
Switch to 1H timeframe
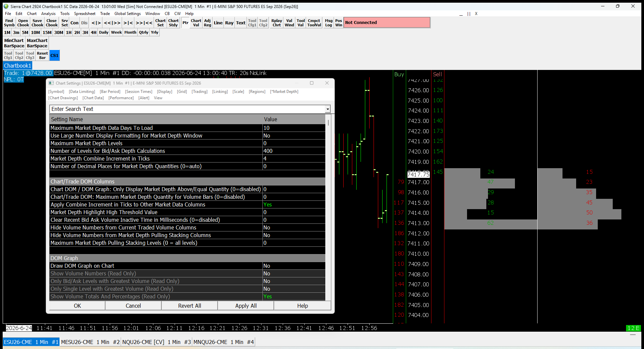pyautogui.click(x=69, y=32)
